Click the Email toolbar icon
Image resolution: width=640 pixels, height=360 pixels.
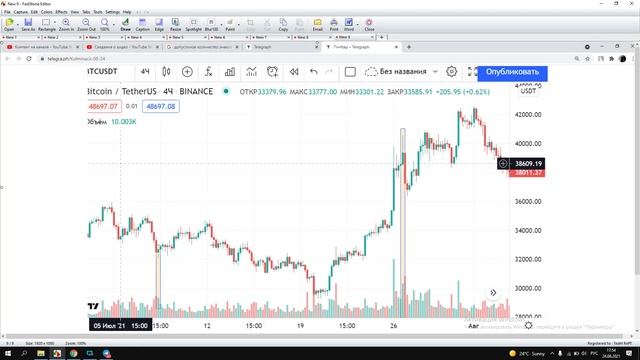click(x=318, y=23)
